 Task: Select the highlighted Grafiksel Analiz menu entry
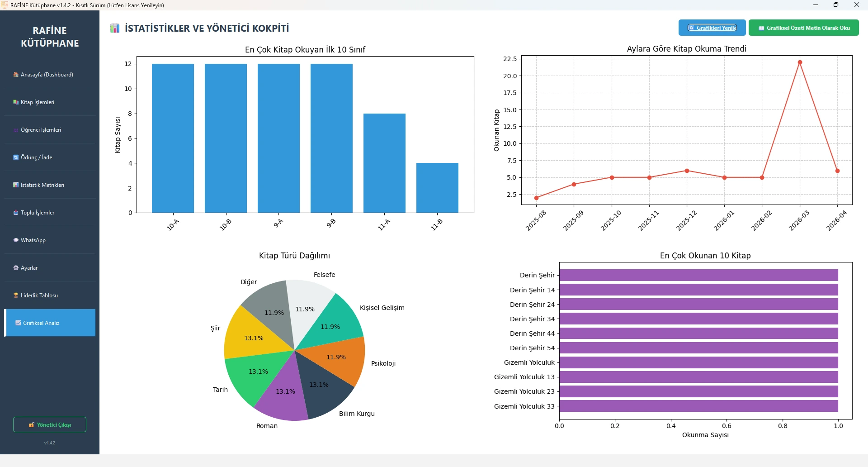(50, 323)
